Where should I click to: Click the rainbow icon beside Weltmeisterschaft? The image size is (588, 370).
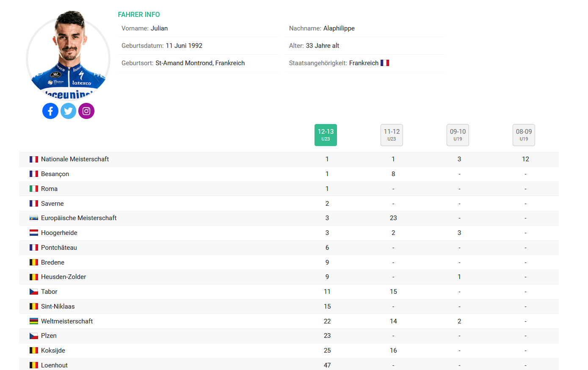(34, 321)
